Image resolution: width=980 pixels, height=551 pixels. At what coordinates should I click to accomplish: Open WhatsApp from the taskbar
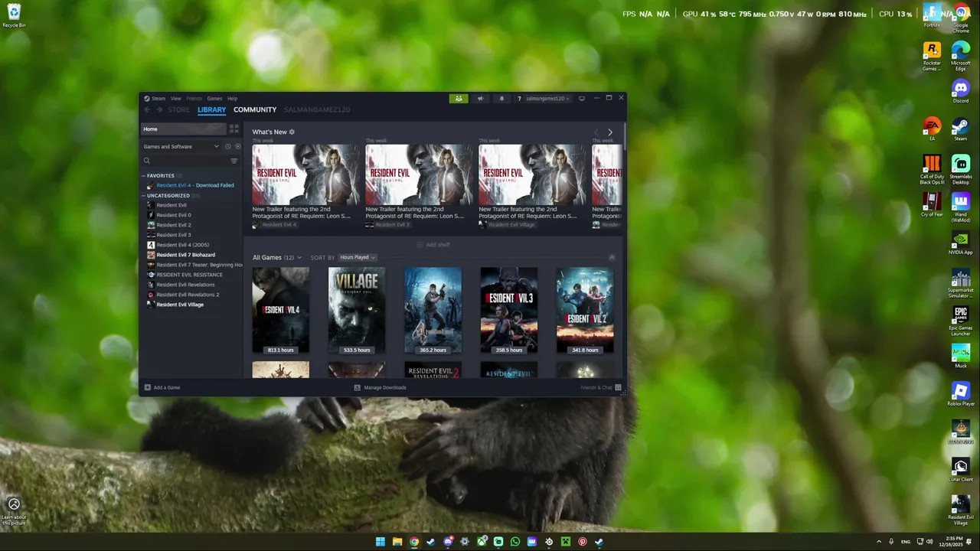coord(515,542)
